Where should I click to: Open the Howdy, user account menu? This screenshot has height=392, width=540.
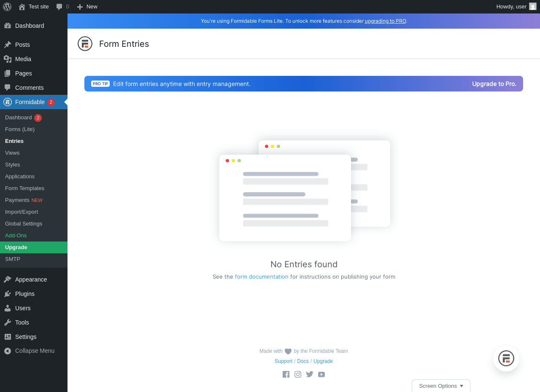[516, 7]
